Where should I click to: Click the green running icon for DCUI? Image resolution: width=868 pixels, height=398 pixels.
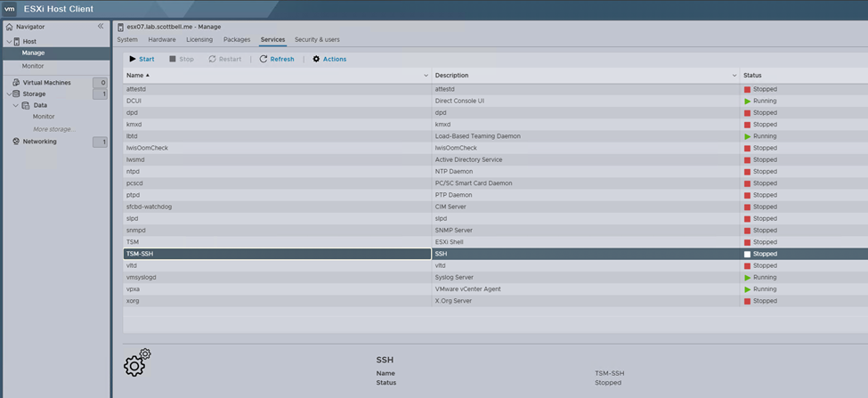pyautogui.click(x=748, y=102)
